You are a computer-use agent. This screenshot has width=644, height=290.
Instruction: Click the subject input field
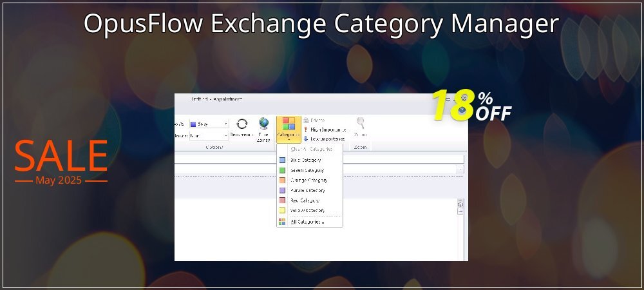tap(319, 159)
